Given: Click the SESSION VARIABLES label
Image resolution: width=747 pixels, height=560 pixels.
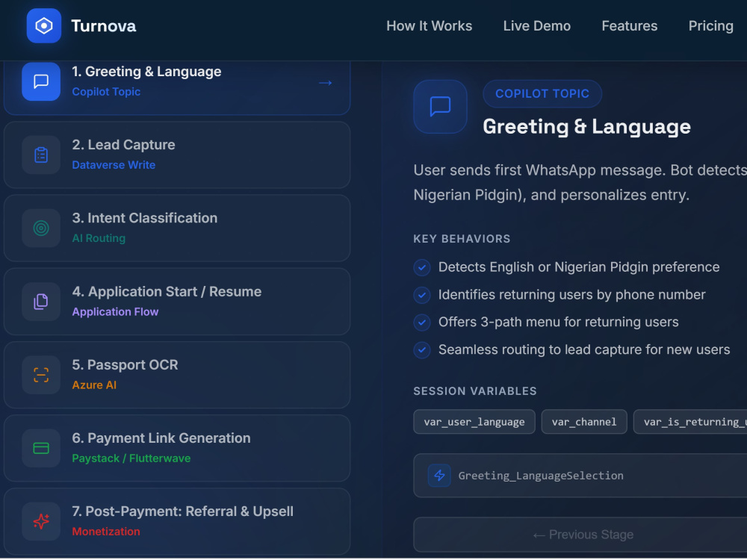Looking at the screenshot, I should [475, 391].
